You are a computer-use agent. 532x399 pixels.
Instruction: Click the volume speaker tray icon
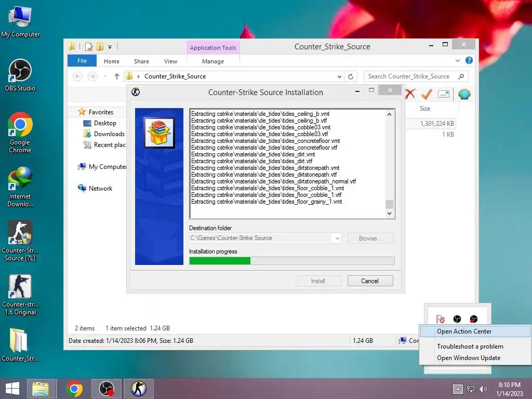[x=483, y=389]
